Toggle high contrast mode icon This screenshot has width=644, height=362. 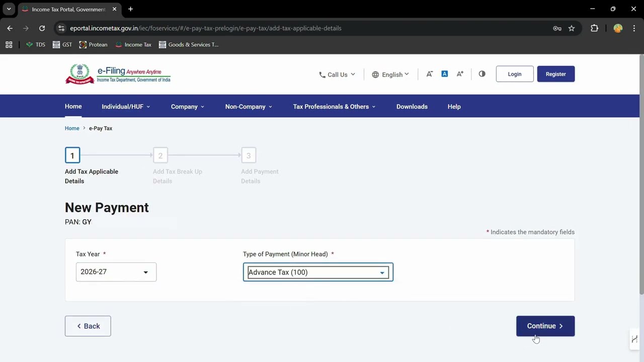pos(482,74)
